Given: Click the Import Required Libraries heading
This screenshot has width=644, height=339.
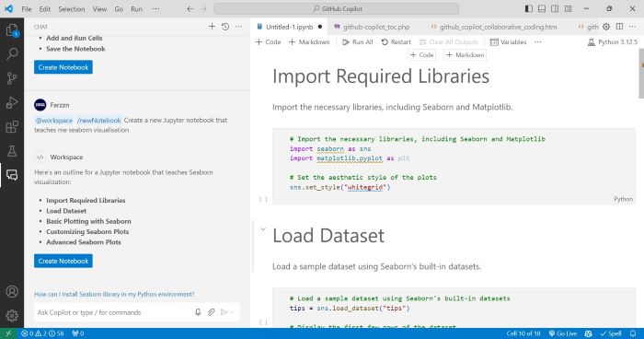Looking at the screenshot, I should (x=381, y=76).
